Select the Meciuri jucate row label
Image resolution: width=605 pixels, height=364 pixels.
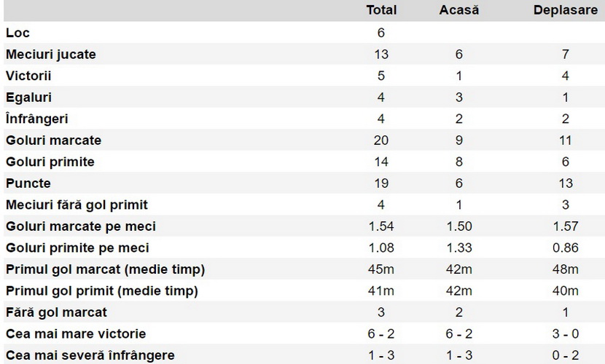(50, 55)
